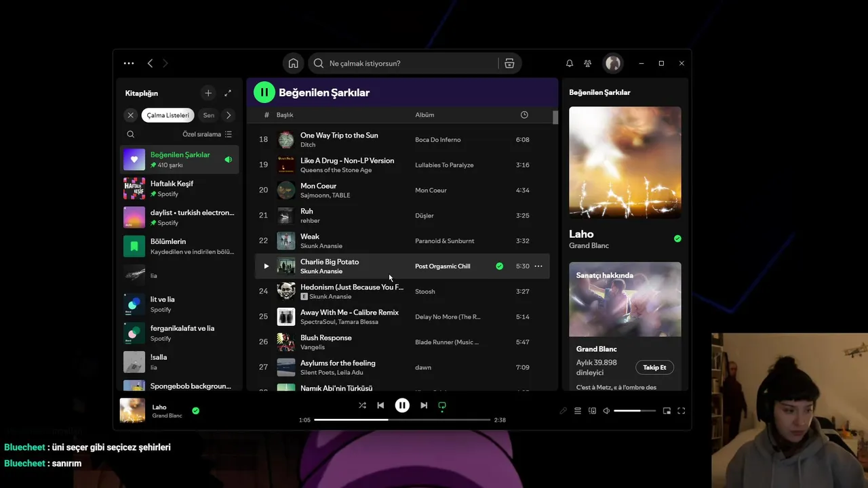
Task: Create new playlist with plus icon
Action: tap(208, 93)
